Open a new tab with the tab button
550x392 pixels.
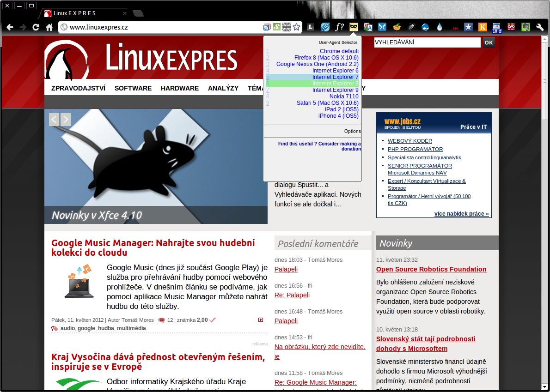138,13
